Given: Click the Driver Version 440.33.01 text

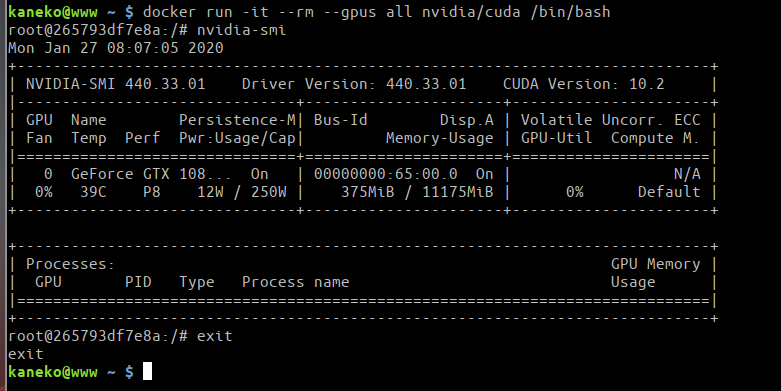Looking at the screenshot, I should tap(354, 84).
